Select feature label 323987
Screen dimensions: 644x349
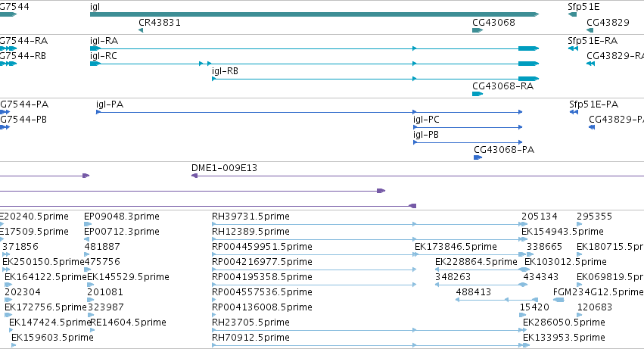tap(105, 307)
